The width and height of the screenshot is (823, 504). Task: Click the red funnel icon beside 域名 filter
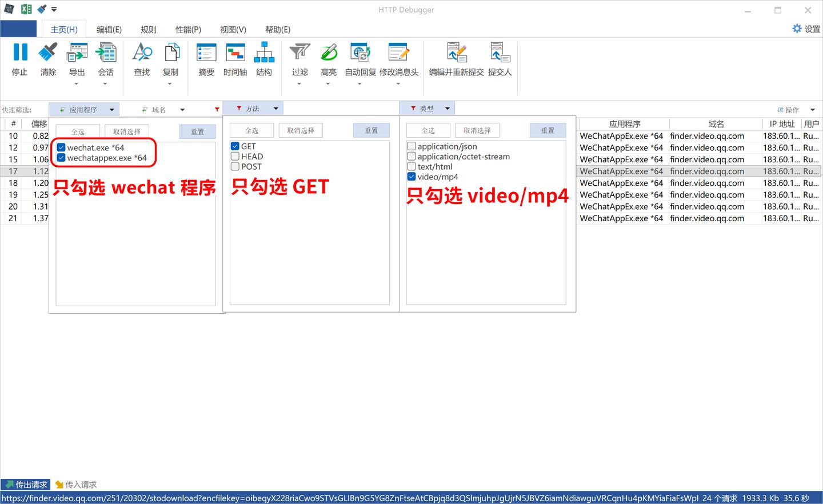click(217, 109)
